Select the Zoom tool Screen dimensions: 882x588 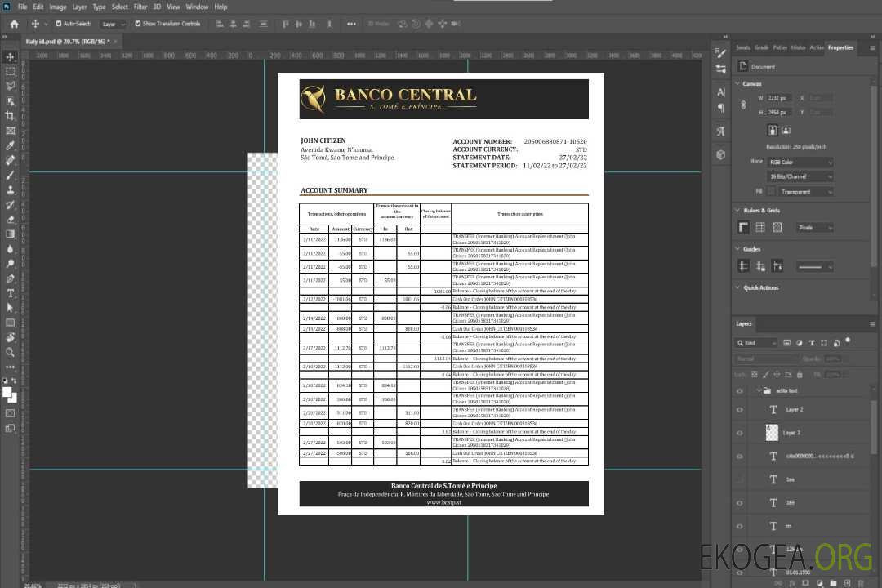[10, 352]
